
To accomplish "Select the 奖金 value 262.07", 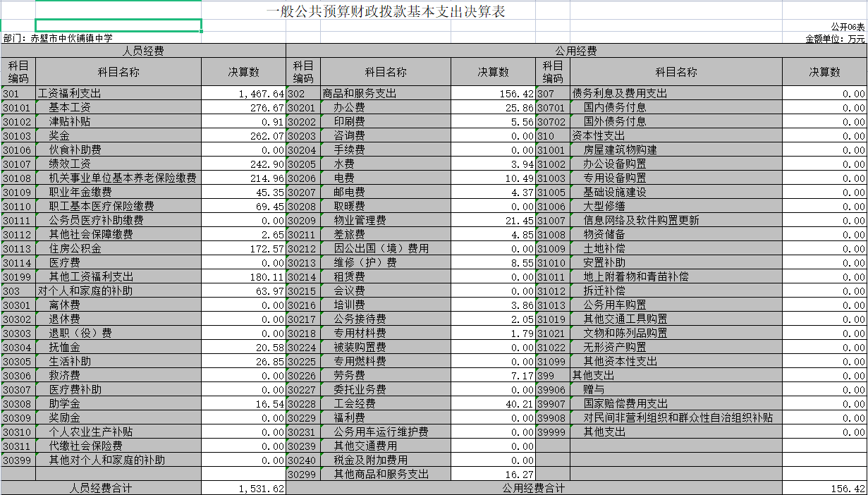I will tap(243, 135).
